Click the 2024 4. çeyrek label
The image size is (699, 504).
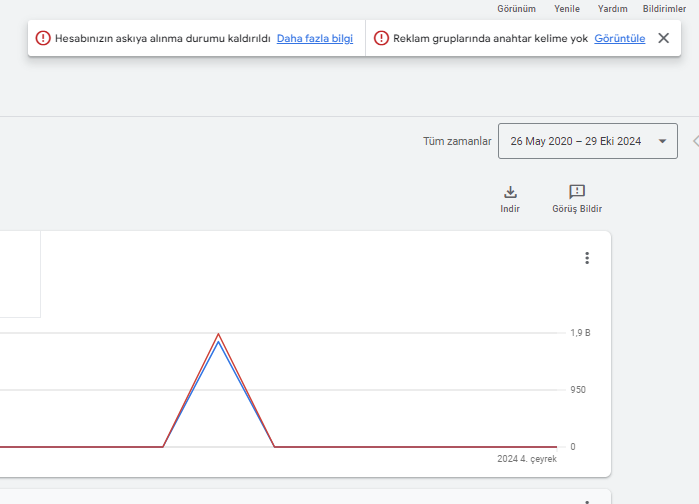[x=527, y=459]
